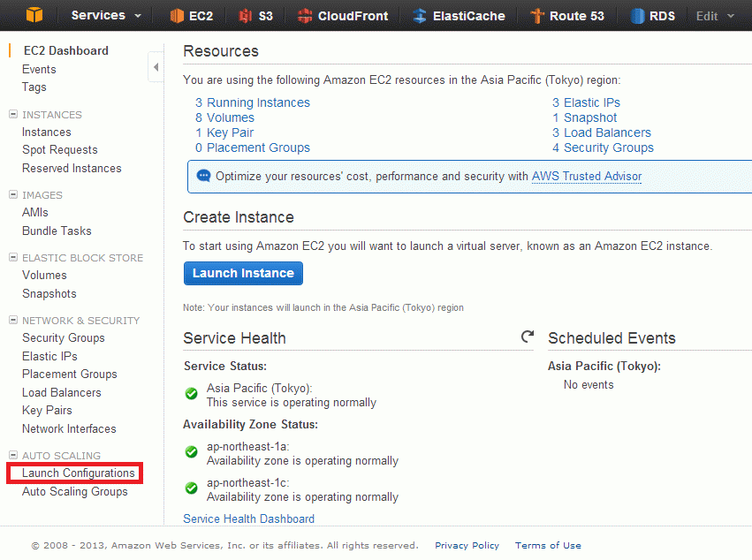The height and width of the screenshot is (560, 752).
Task: Collapse the left navigation pane arrow
Action: [156, 67]
